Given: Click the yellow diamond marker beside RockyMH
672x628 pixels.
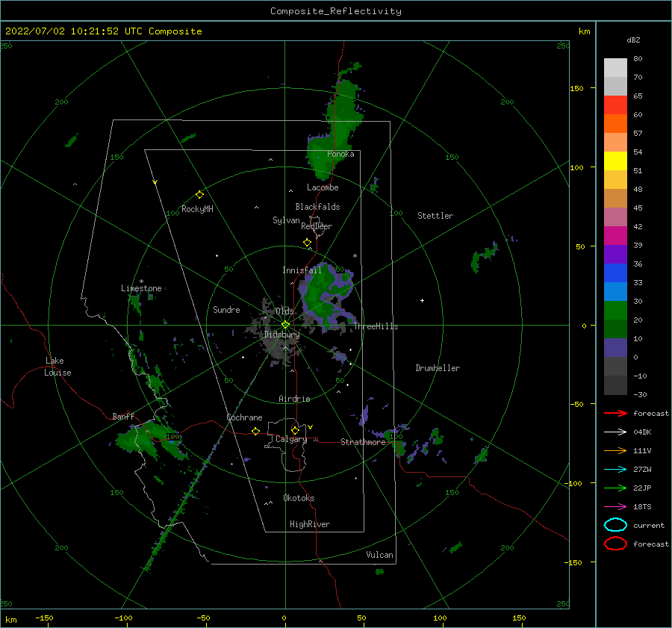Looking at the screenshot, I should click(x=199, y=195).
